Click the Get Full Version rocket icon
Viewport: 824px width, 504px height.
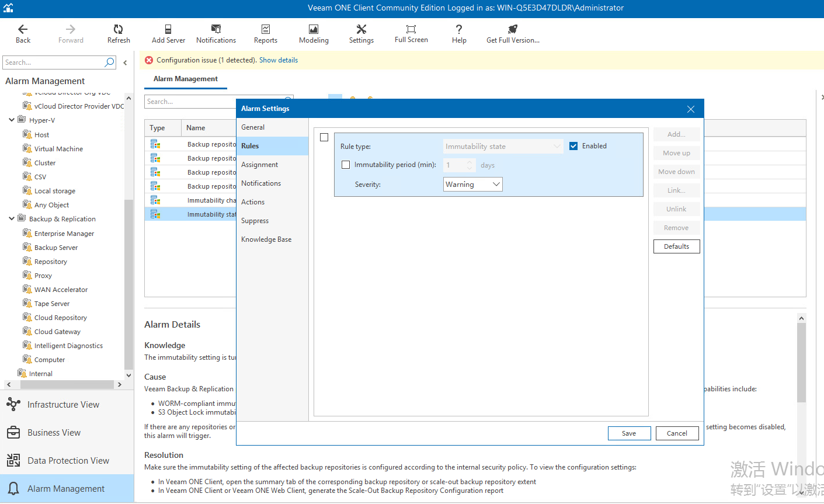pyautogui.click(x=513, y=29)
